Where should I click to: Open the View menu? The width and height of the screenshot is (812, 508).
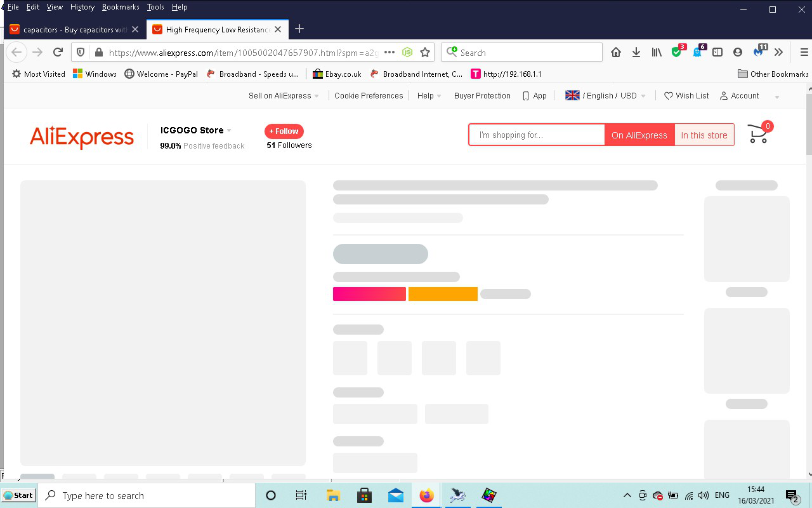55,7
